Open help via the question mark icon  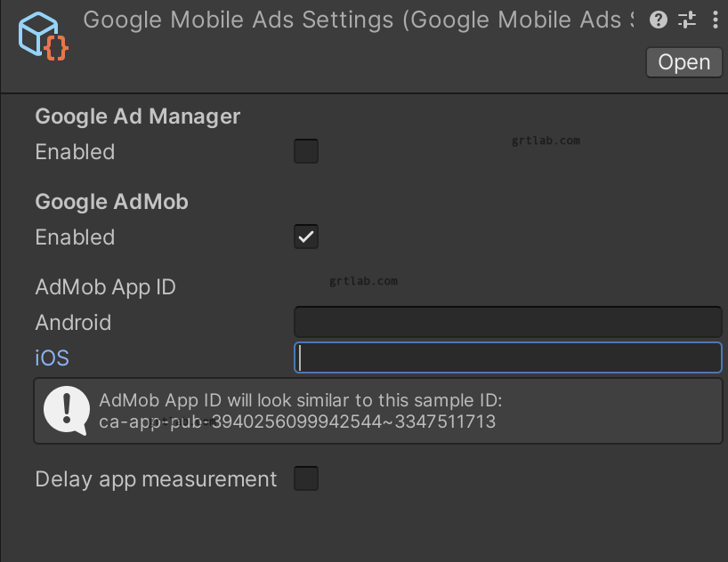click(658, 20)
